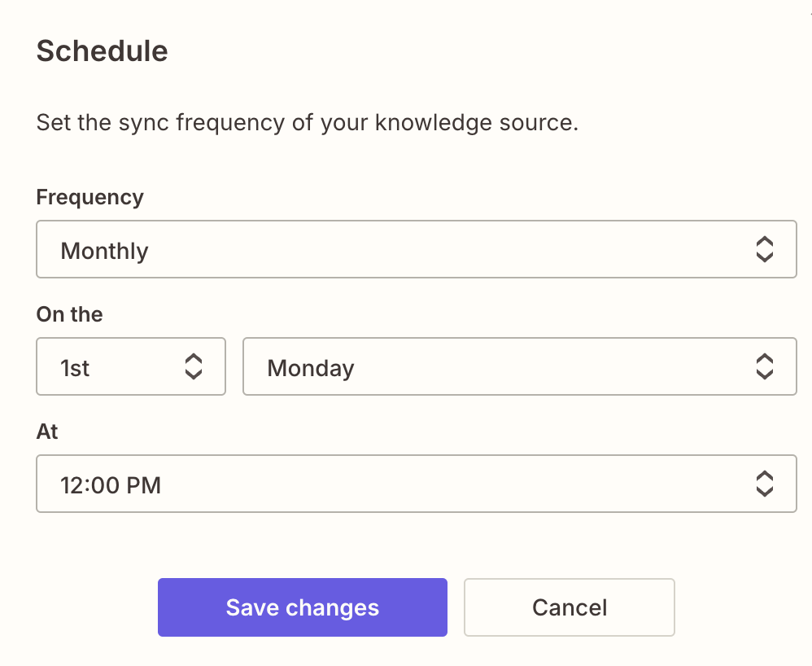The height and width of the screenshot is (666, 812).
Task: Click the "Frequency" field label
Action: (x=89, y=197)
